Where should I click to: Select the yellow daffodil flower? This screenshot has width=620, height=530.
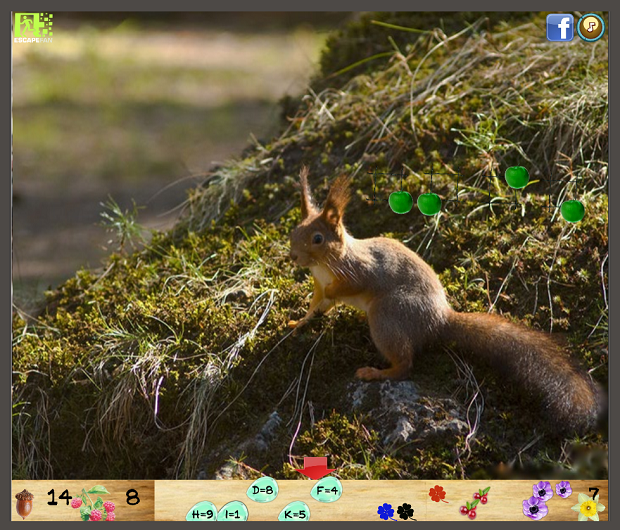pyautogui.click(x=588, y=509)
